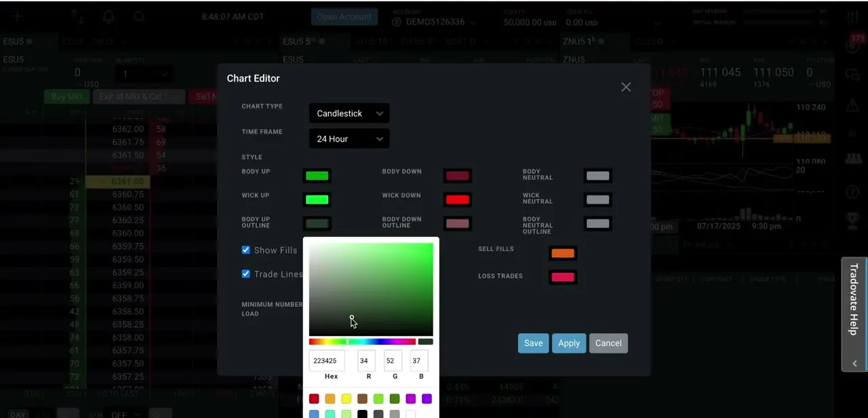Open the Quantity dropdown in ESU5 panel
Viewport: 868px width, 418px height.
(x=146, y=74)
